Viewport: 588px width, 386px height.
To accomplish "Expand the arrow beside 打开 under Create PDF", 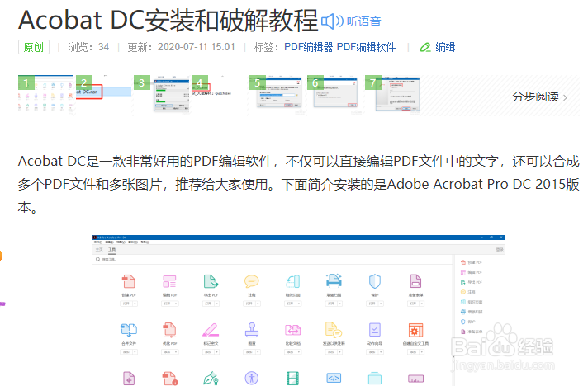I will [x=135, y=304].
